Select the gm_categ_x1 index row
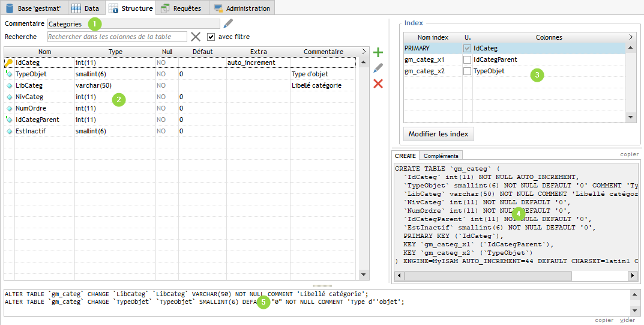 point(514,59)
